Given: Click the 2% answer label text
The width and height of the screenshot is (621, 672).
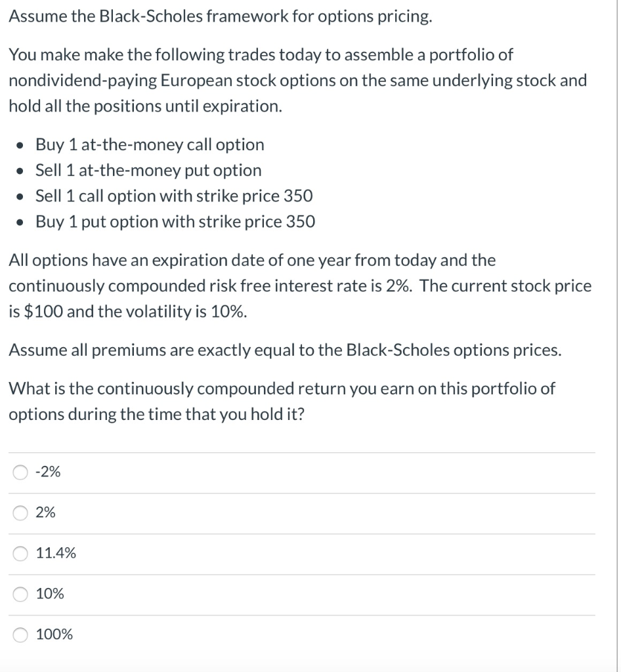Looking at the screenshot, I should coord(44,513).
